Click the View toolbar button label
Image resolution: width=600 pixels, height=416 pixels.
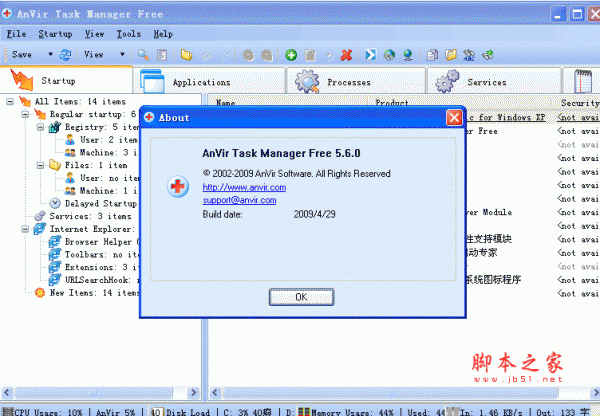(94, 54)
